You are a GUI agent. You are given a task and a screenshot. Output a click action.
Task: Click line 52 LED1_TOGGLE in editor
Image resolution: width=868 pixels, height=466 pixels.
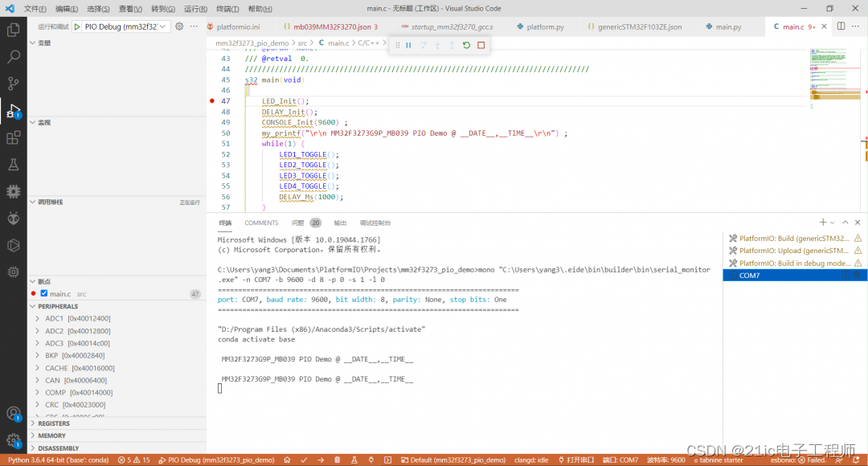pyautogui.click(x=302, y=154)
